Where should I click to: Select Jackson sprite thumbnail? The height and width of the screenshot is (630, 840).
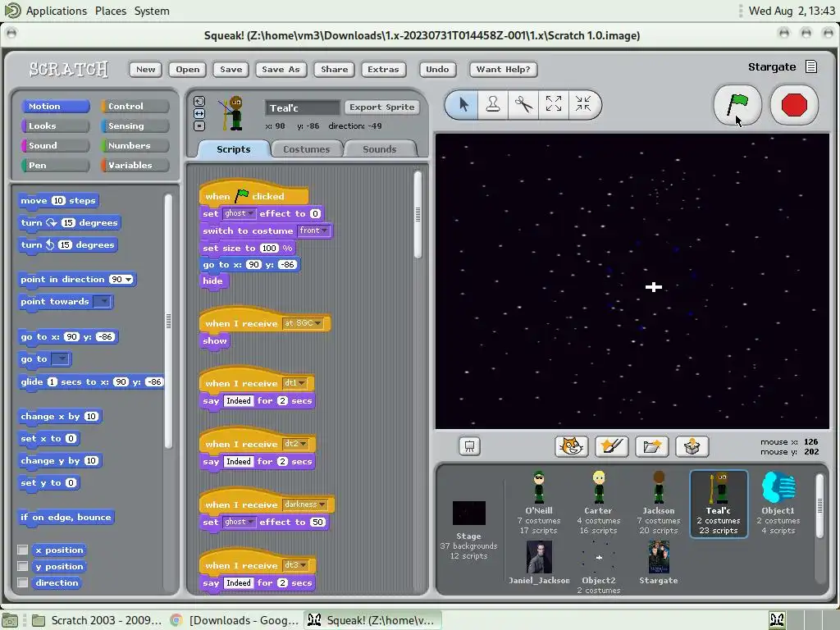659,501
